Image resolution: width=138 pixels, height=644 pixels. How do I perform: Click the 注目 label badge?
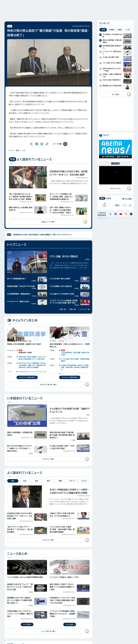[x=9, y=235]
